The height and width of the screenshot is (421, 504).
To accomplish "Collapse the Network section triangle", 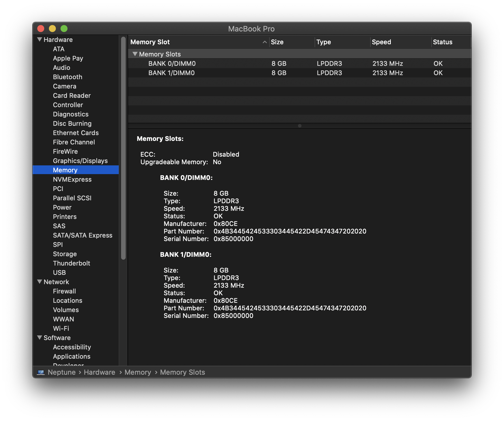I will (40, 282).
